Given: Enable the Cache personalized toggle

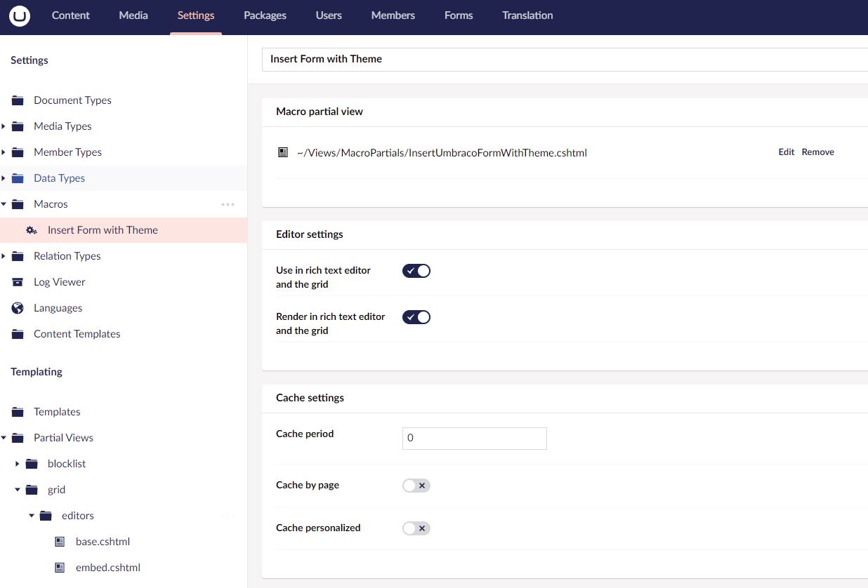Looking at the screenshot, I should click(x=416, y=528).
